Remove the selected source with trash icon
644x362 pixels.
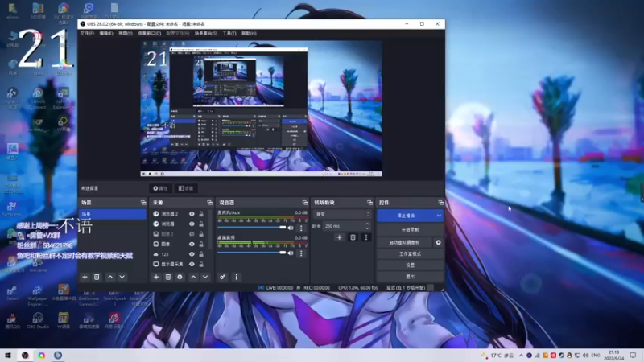pyautogui.click(x=168, y=277)
